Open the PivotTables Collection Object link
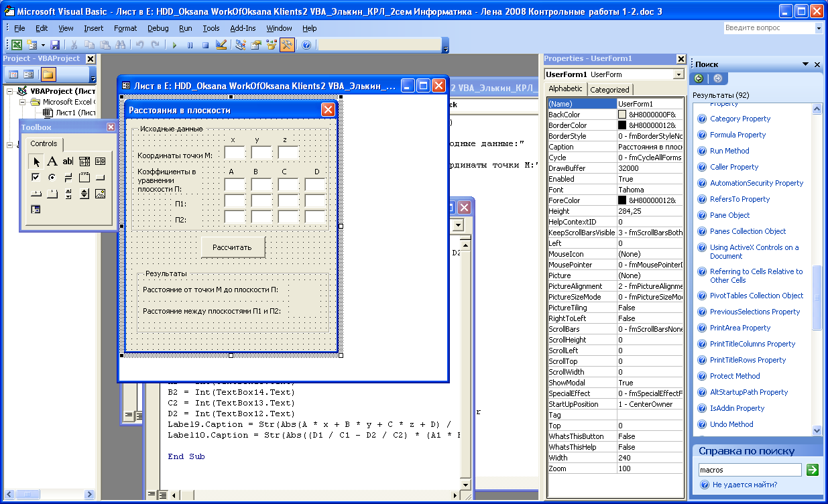 tap(756, 296)
